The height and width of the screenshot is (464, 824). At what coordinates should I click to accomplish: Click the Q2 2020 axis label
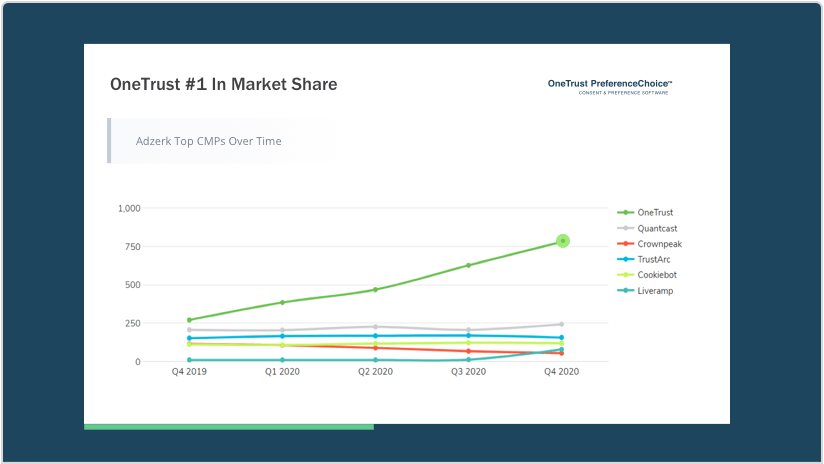pyautogui.click(x=375, y=372)
